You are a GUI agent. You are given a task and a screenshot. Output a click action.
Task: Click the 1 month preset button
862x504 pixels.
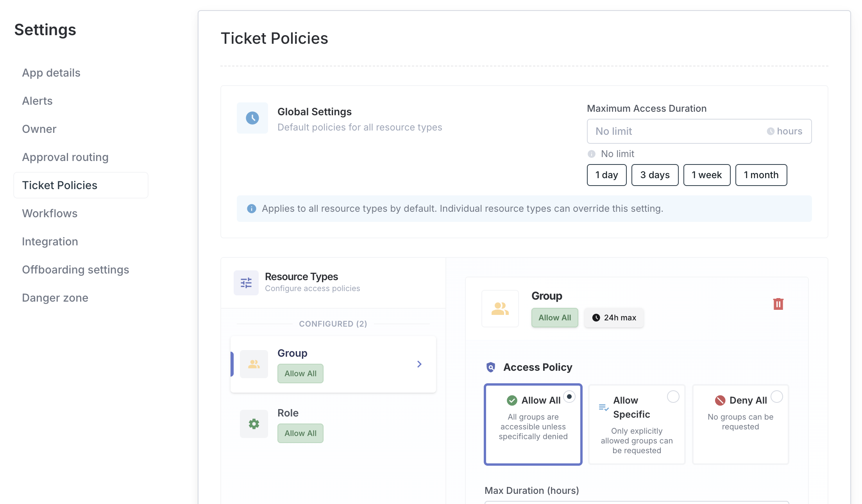tap(761, 175)
